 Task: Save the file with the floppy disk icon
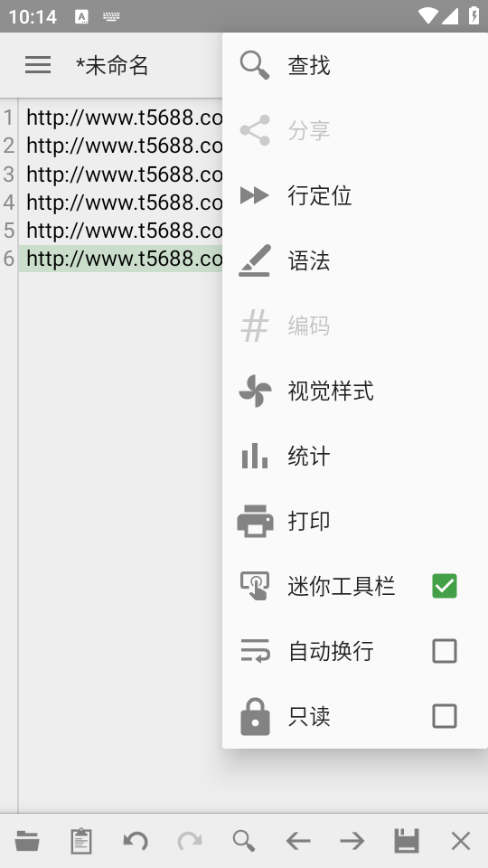click(x=407, y=841)
